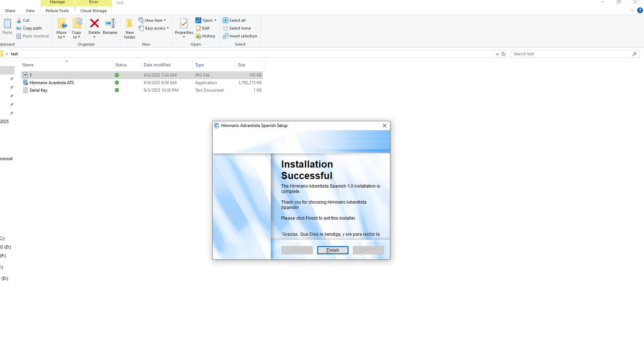
Task: Open the Picture Tools tab
Action: coord(57,11)
